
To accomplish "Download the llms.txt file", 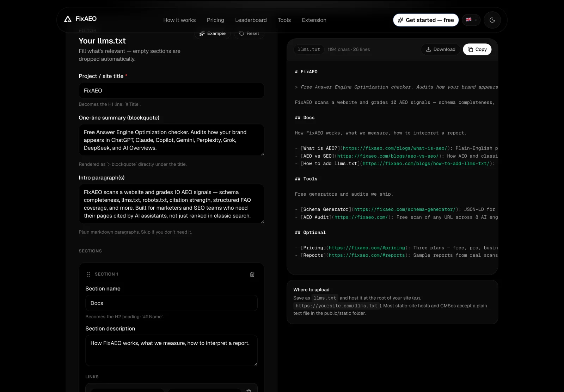I will [441, 49].
